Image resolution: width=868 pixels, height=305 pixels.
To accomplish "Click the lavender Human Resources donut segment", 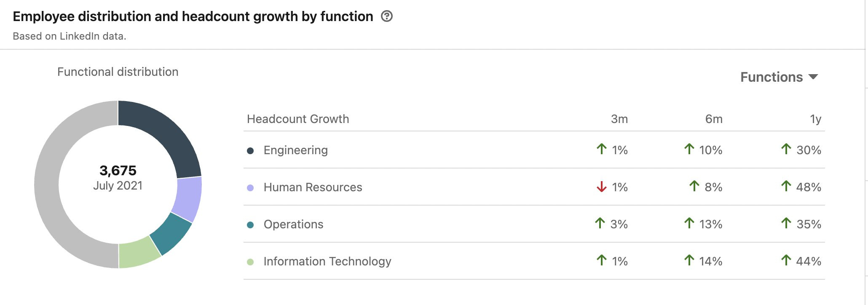I will point(188,197).
